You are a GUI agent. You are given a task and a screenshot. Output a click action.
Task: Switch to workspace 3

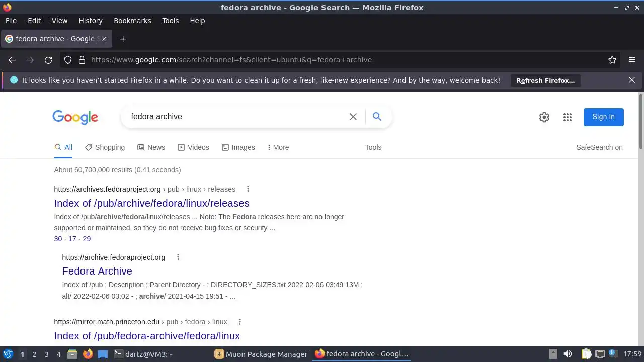point(47,354)
